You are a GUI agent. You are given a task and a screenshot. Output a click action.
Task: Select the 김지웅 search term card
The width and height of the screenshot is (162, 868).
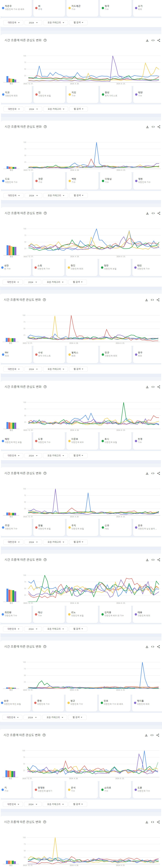(x=115, y=614)
